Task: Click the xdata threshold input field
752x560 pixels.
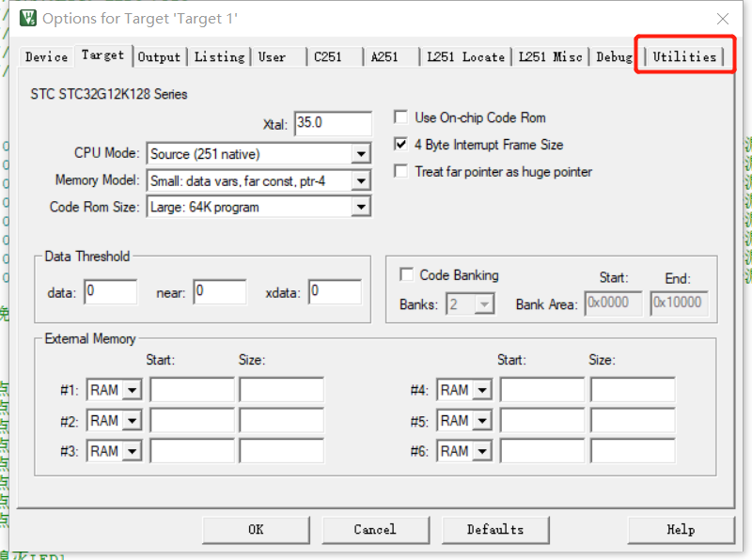Action: point(335,291)
